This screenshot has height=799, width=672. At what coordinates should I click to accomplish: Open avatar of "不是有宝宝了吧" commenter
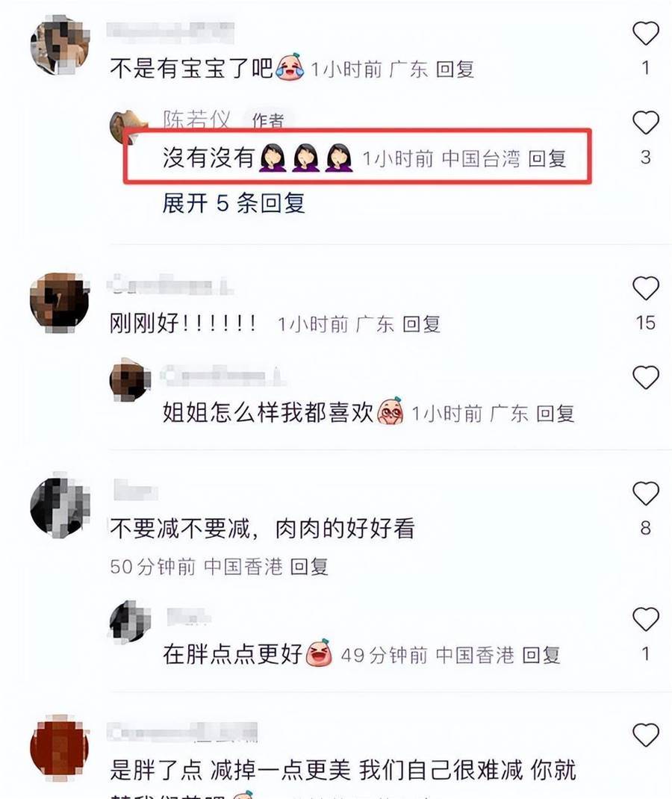(60, 45)
